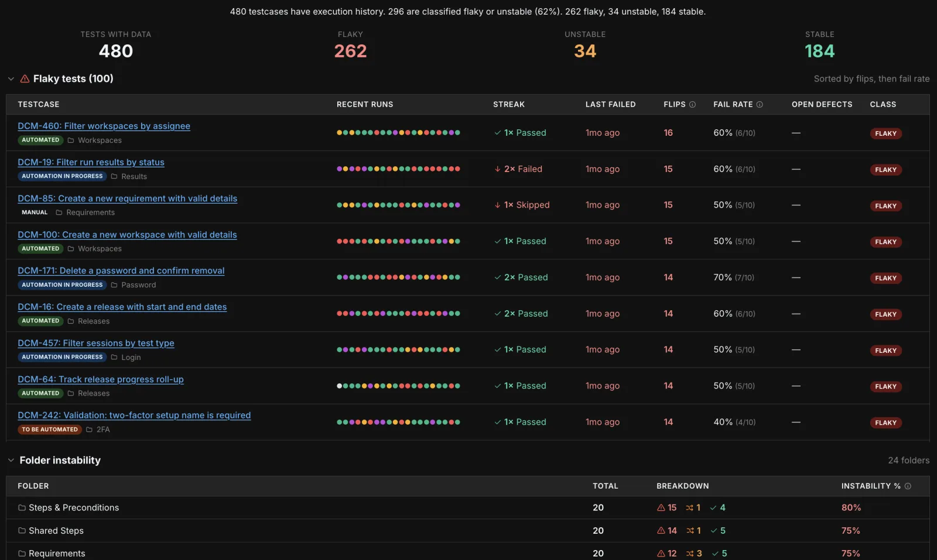Click the '24 folders' count text
Viewport: 937px width, 560px height.
[x=908, y=461]
